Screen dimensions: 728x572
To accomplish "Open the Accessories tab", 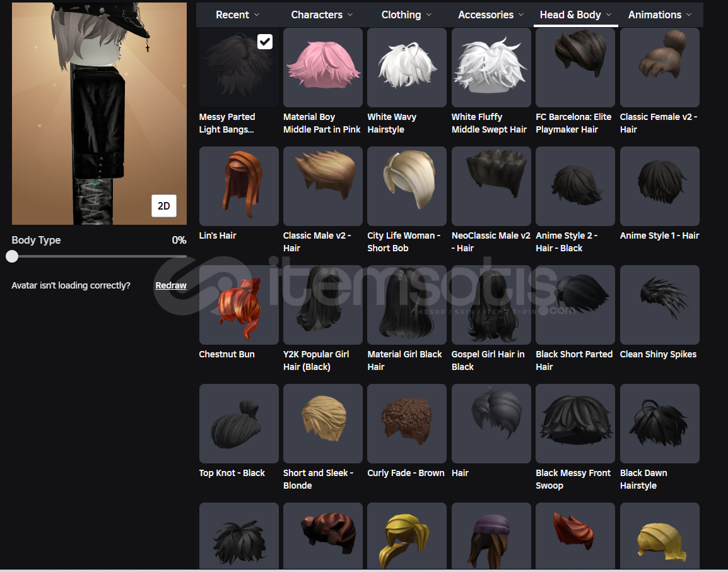I will (x=491, y=15).
